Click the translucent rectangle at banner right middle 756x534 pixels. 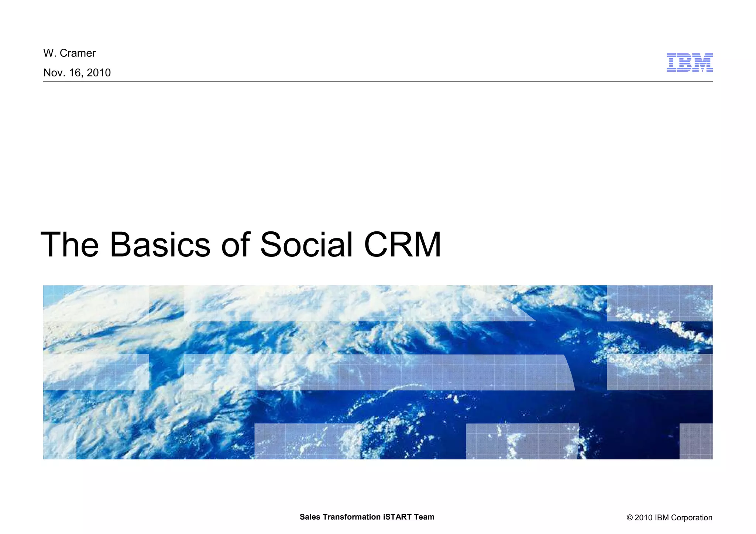click(x=659, y=372)
